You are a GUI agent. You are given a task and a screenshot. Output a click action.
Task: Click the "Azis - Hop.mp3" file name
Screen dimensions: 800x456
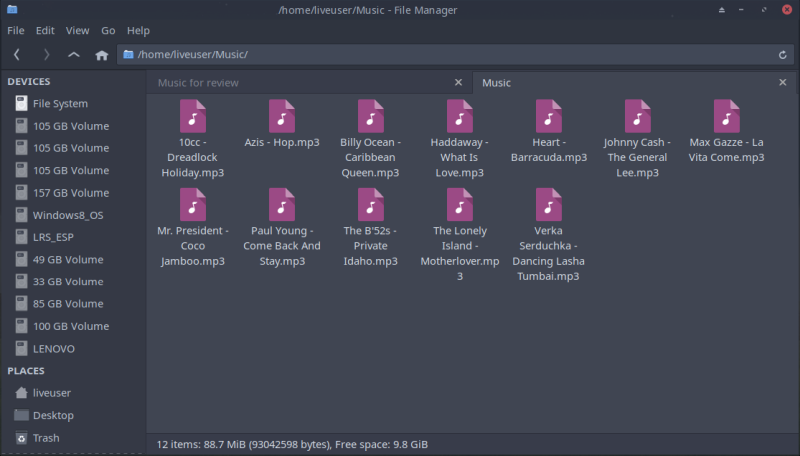click(282, 142)
